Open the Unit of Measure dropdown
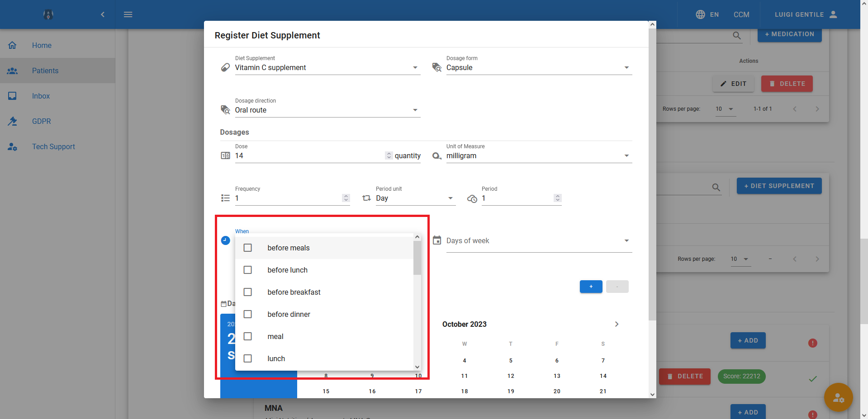Screen dimensions: 868x419 (626, 156)
